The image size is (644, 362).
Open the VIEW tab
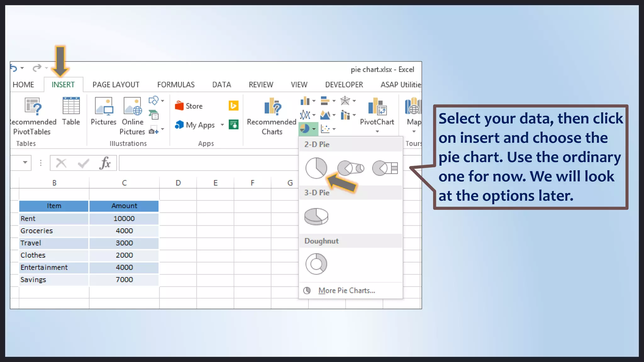point(299,85)
